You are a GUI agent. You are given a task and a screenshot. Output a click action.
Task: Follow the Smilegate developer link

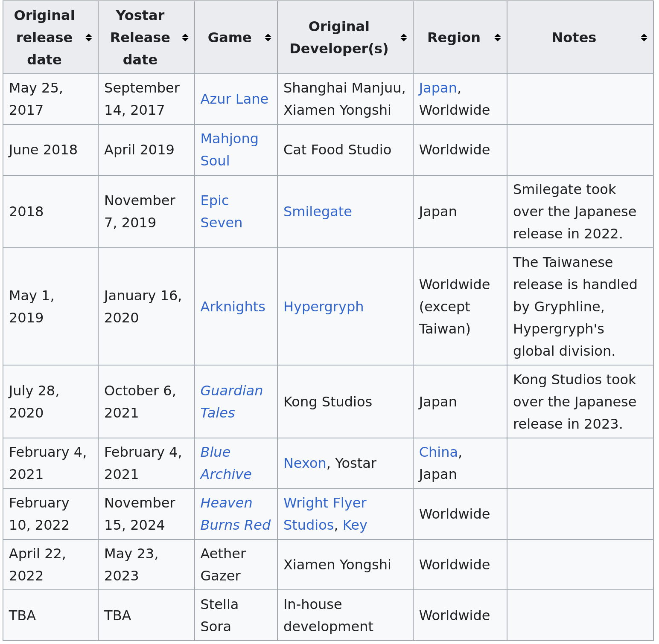click(318, 212)
